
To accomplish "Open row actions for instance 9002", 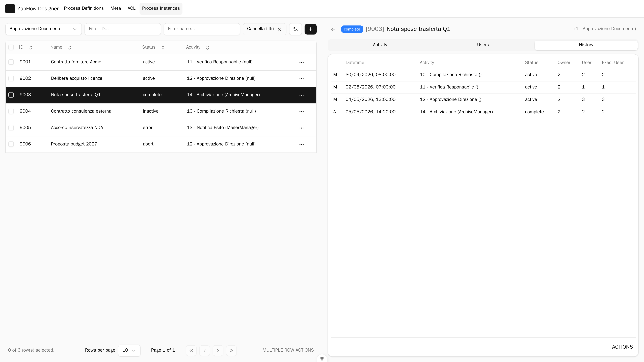I will 302,79.
